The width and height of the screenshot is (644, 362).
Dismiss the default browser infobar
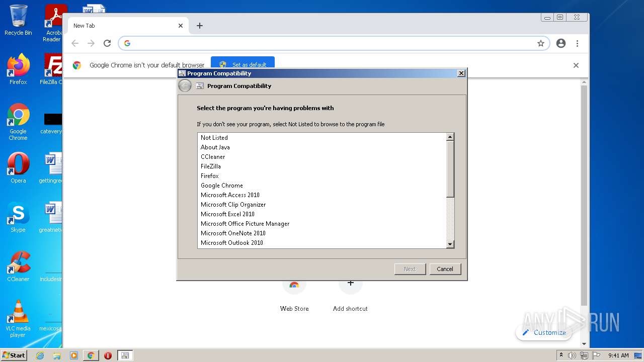tap(576, 65)
